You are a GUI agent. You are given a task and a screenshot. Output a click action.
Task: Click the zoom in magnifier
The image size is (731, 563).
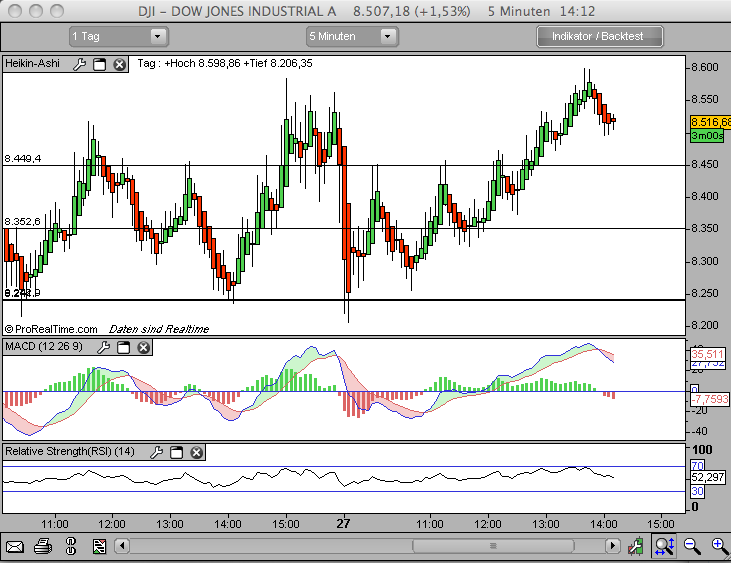coord(720,546)
